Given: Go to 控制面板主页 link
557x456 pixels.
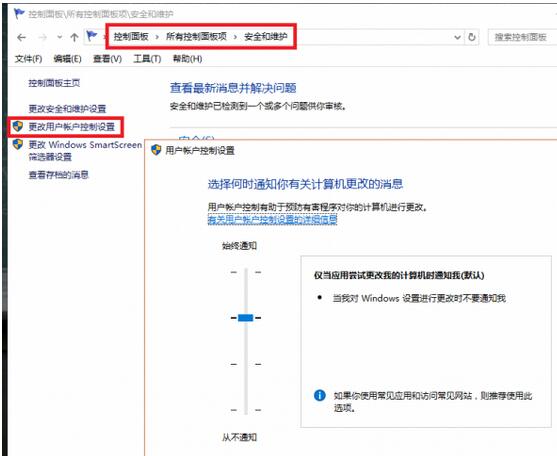Looking at the screenshot, I should point(54,83).
